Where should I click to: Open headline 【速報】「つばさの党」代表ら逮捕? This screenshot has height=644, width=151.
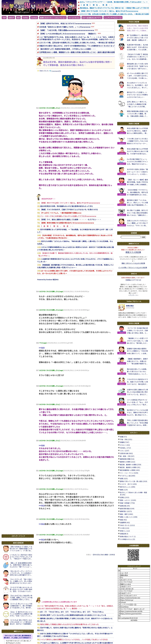pos(67,30)
